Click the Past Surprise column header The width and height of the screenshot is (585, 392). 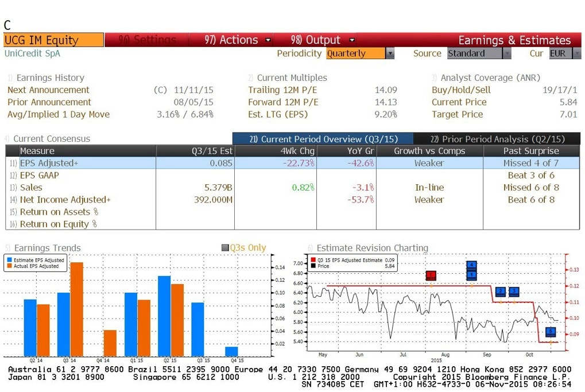tap(531, 151)
